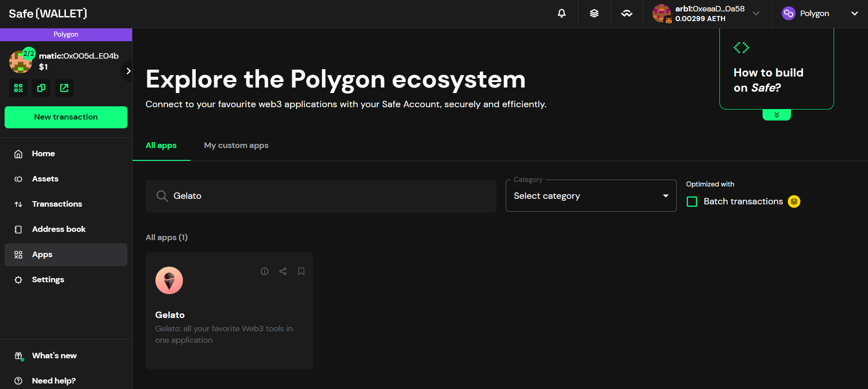Open Need help? link

click(66, 381)
